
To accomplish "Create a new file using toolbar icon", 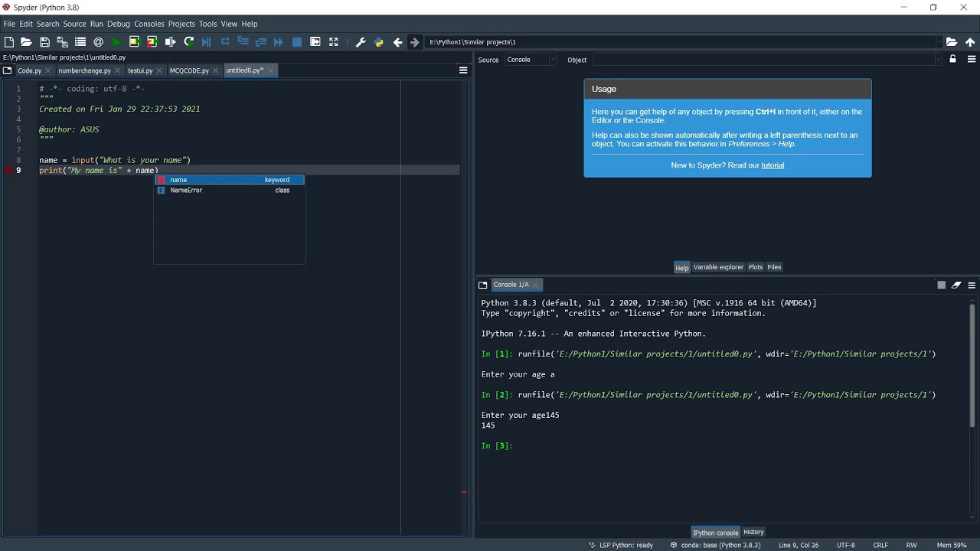I will (x=9, y=42).
